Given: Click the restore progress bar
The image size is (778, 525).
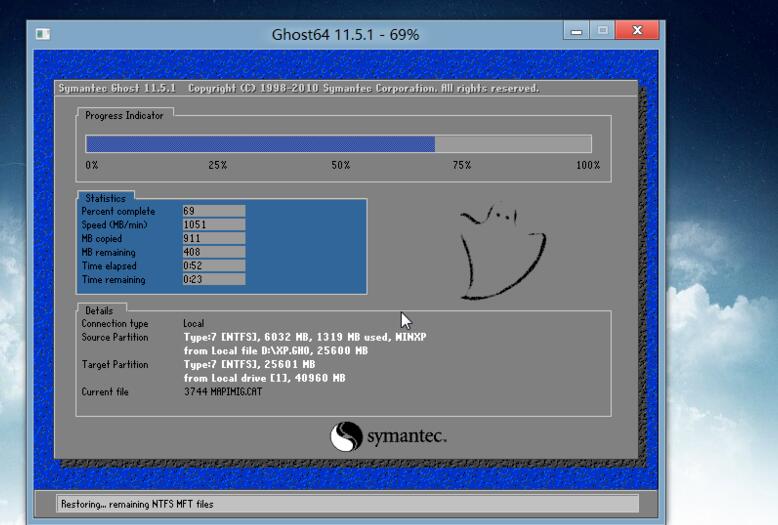Looking at the screenshot, I should 339,144.
